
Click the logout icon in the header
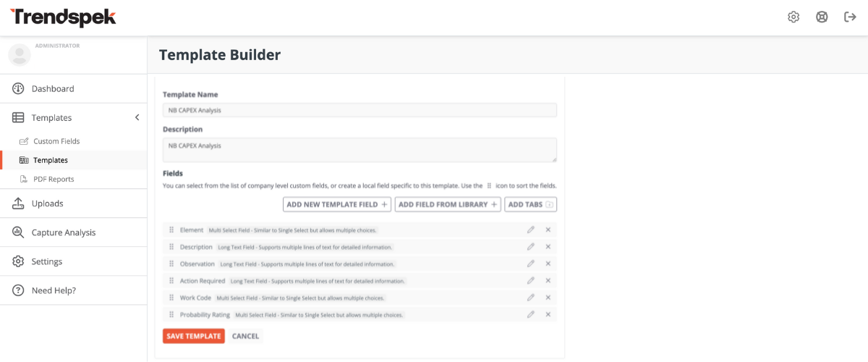click(x=851, y=17)
